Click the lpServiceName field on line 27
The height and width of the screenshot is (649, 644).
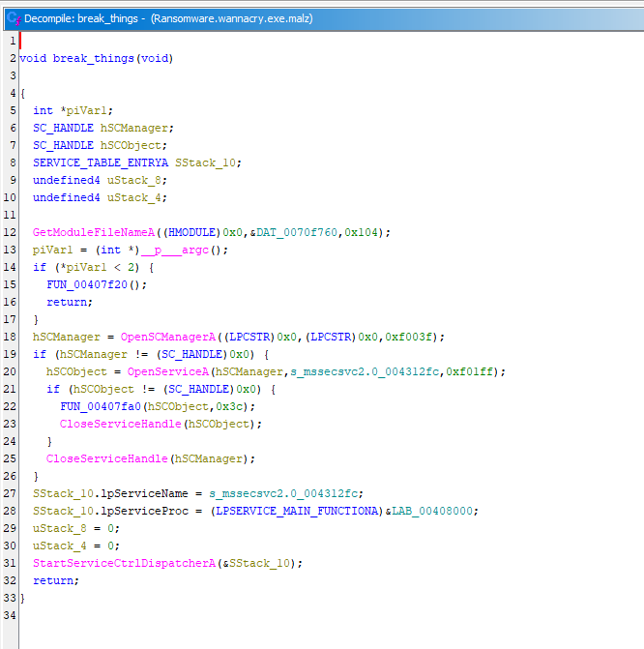coord(144,493)
